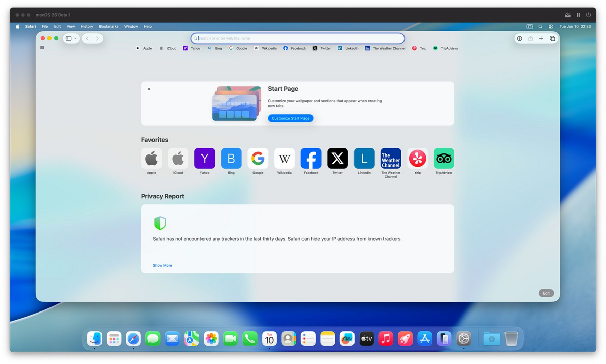Click the search or website address field
This screenshot has width=606, height=364.
[298, 38]
